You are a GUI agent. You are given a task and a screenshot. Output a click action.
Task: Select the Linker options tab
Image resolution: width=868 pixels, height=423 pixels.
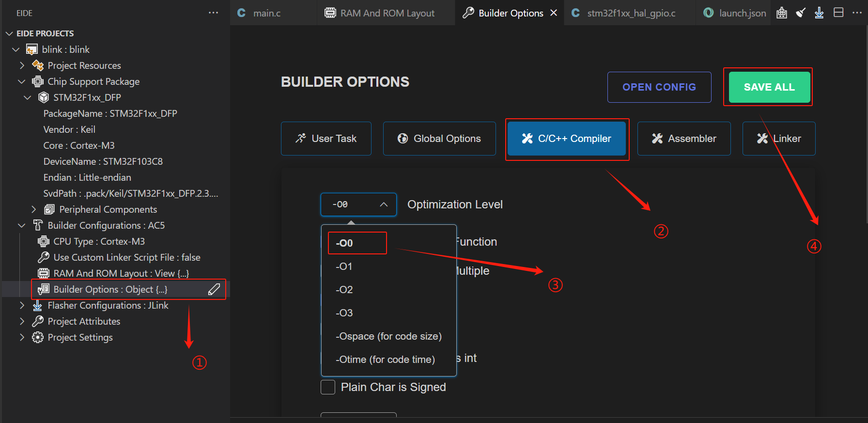coord(779,139)
